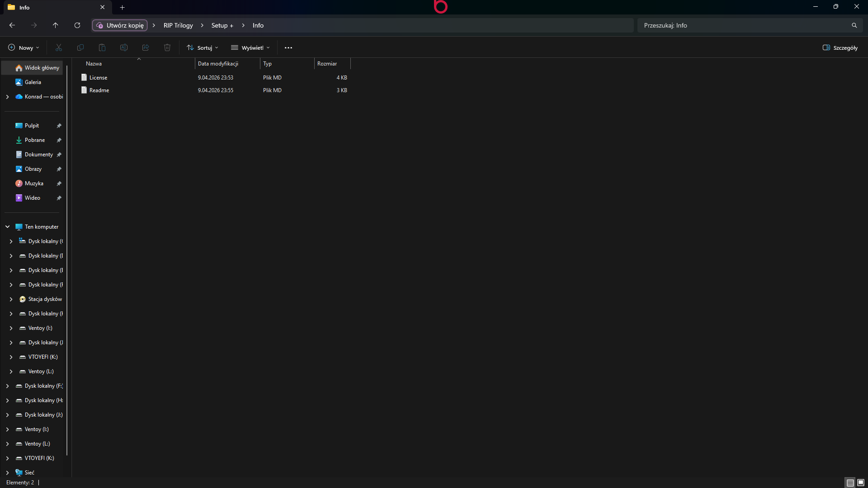The image size is (868, 488).
Task: Open the Wyświetl view dropdown
Action: tap(250, 47)
